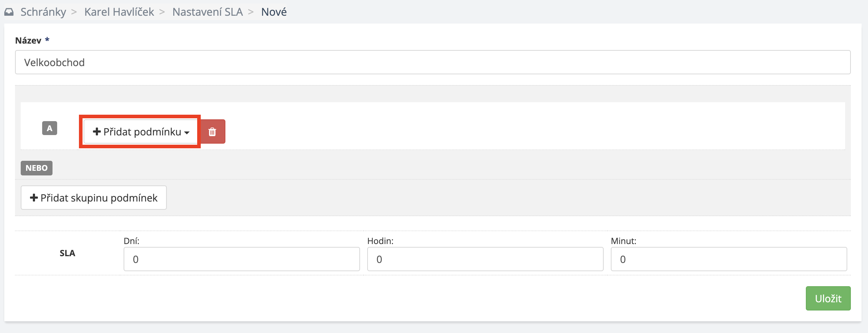Click the Nové breadcrumb item
This screenshot has height=333, width=868.
(x=274, y=12)
